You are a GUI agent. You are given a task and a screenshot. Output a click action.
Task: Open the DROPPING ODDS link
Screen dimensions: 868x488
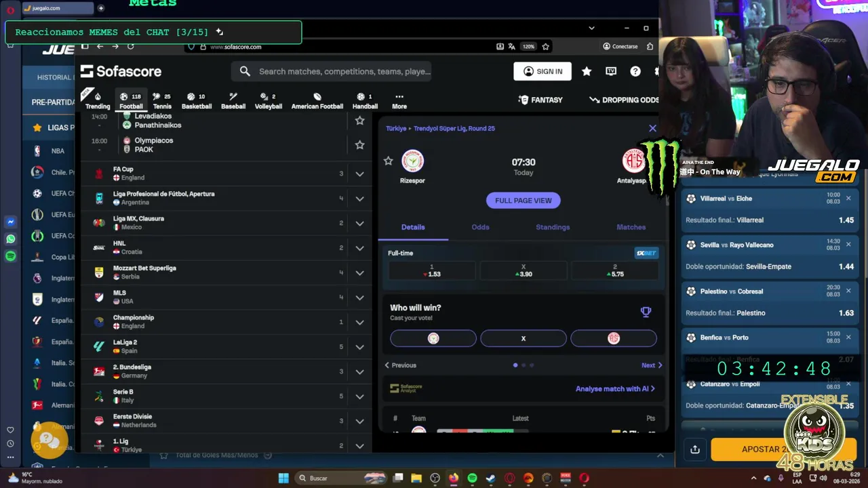point(624,100)
